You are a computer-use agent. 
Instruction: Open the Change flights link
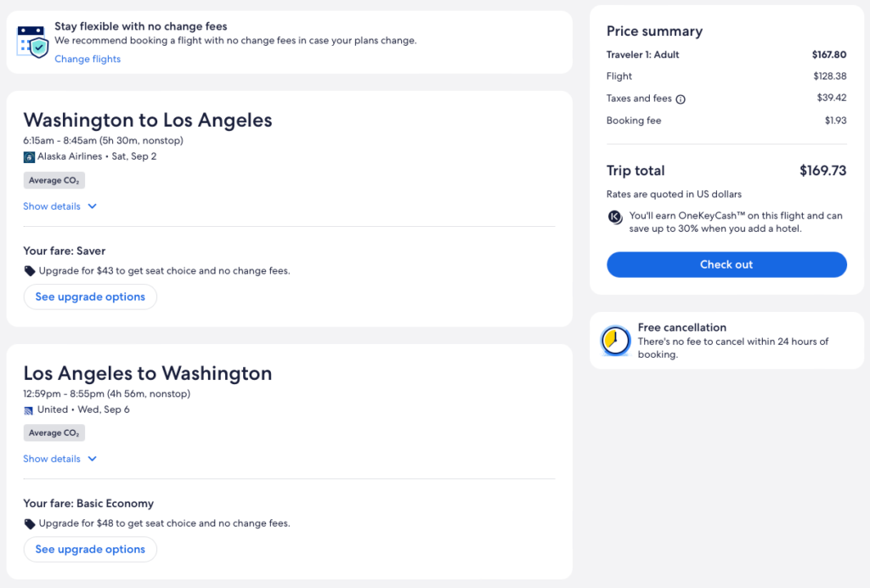coord(88,59)
